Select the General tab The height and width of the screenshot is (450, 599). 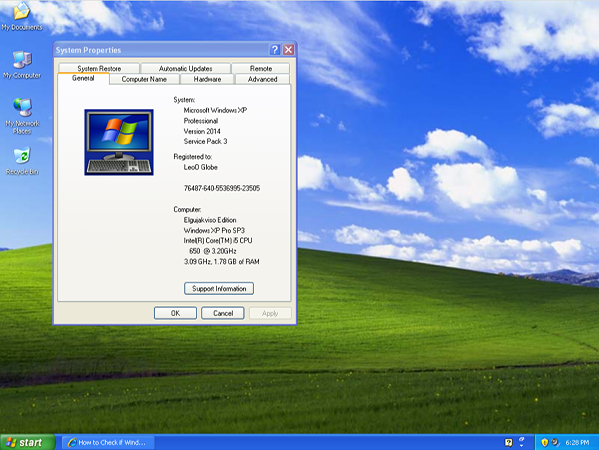[83, 78]
